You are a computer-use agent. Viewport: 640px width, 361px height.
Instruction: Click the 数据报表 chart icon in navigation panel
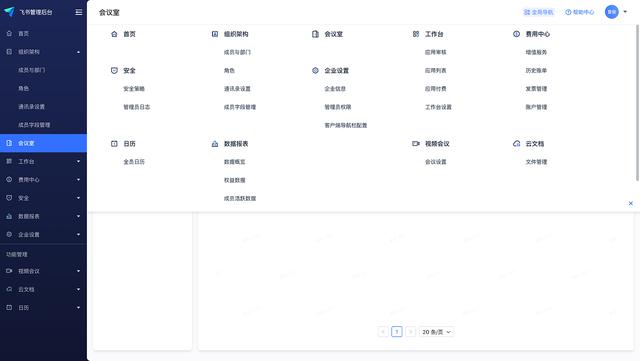pos(215,143)
